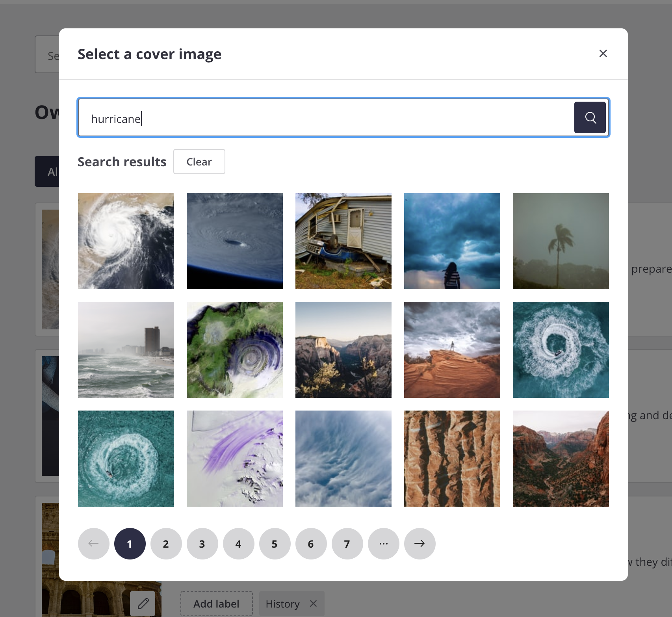Image resolution: width=672 pixels, height=617 pixels.
Task: Go to next results page arrow
Action: pyautogui.click(x=420, y=544)
